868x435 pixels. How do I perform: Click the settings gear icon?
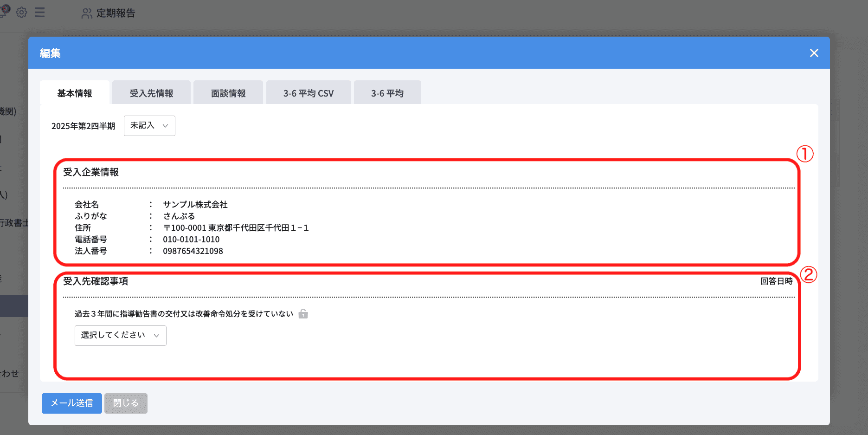[21, 13]
